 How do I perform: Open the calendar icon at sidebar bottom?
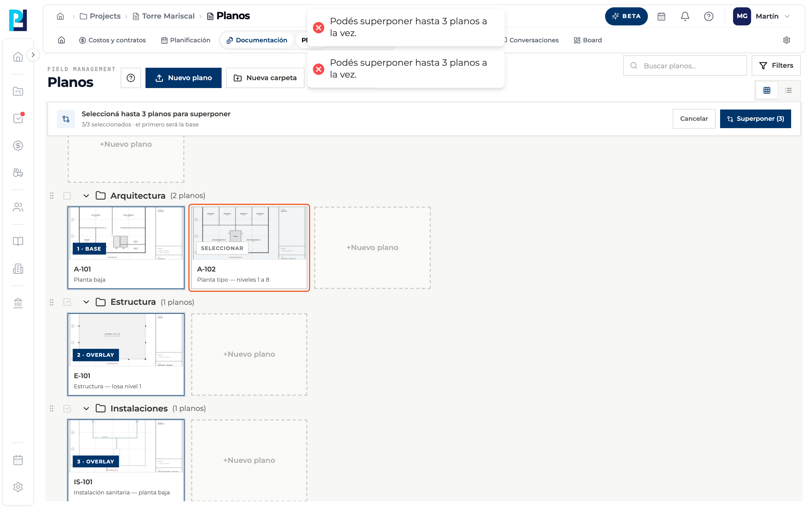coord(18,460)
